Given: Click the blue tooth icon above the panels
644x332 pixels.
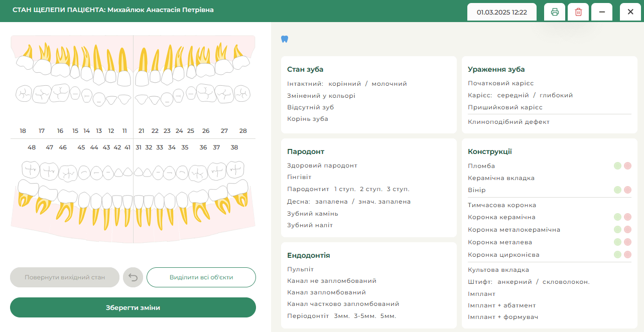Looking at the screenshot, I should 285,39.
